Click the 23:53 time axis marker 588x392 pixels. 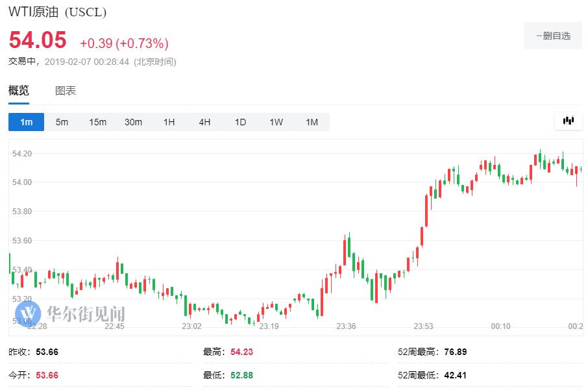(x=423, y=326)
